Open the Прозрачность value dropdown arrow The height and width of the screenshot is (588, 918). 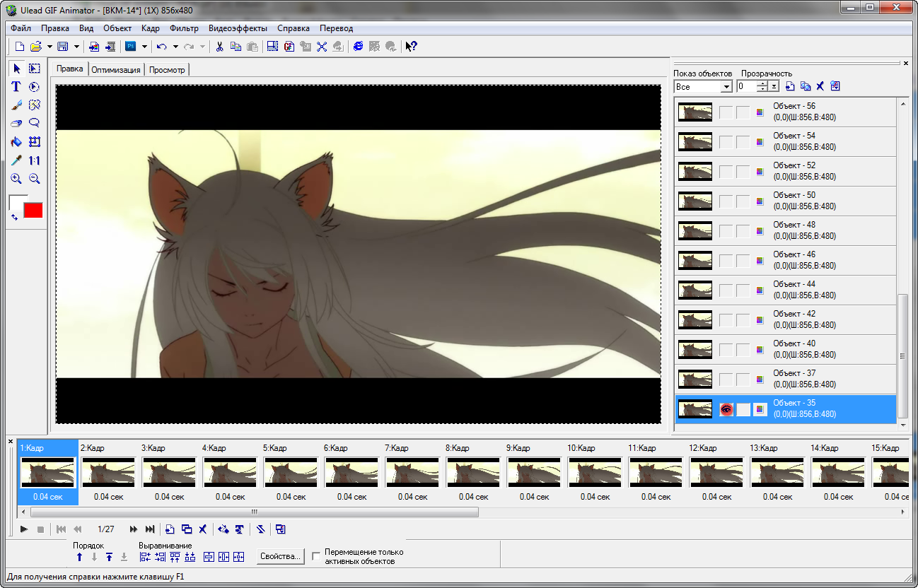click(x=774, y=86)
